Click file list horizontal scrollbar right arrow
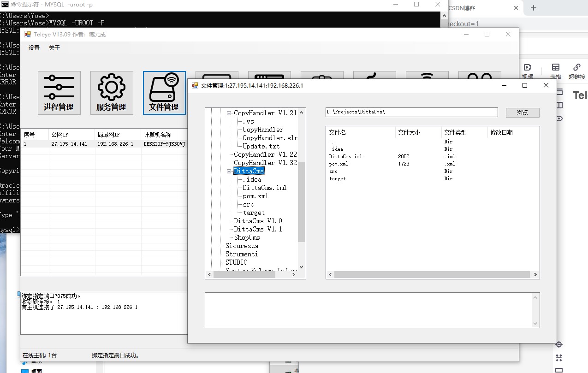Image resolution: width=588 pixels, height=373 pixels. 535,275
